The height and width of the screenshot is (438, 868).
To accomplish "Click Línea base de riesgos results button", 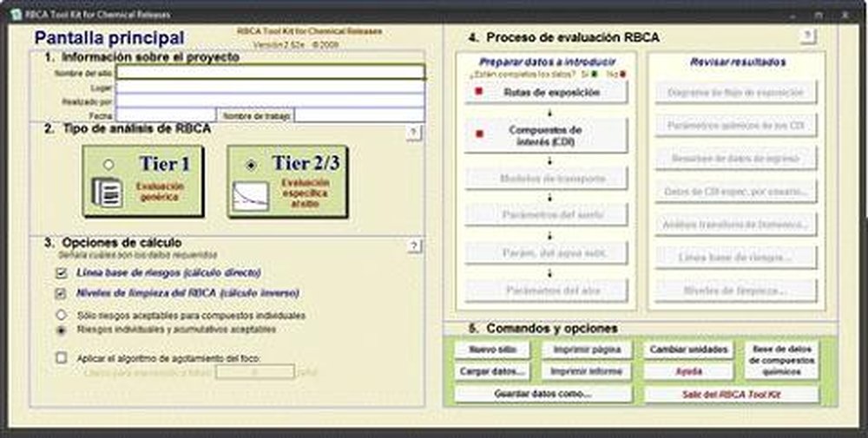I will 736,257.
